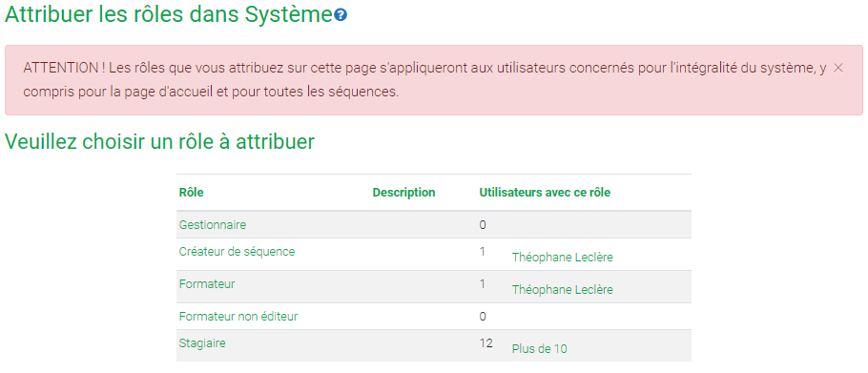
Task: Click the Plus de 10 link
Action: coord(540,349)
